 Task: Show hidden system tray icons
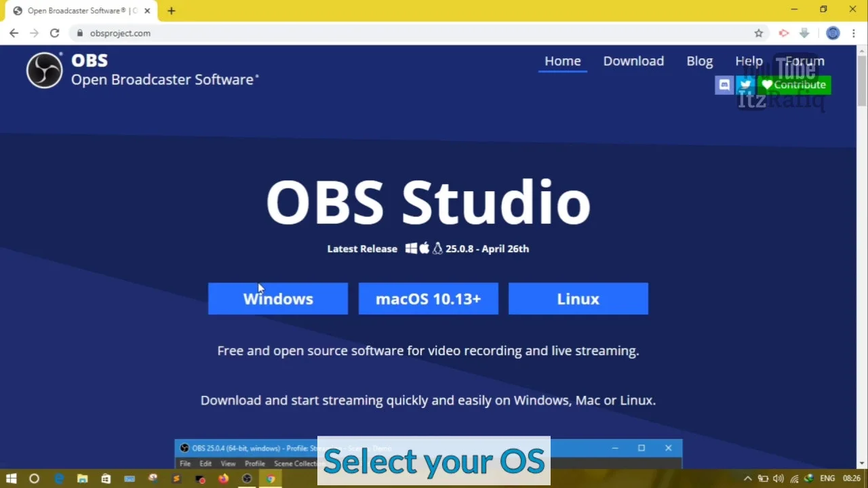tap(748, 479)
